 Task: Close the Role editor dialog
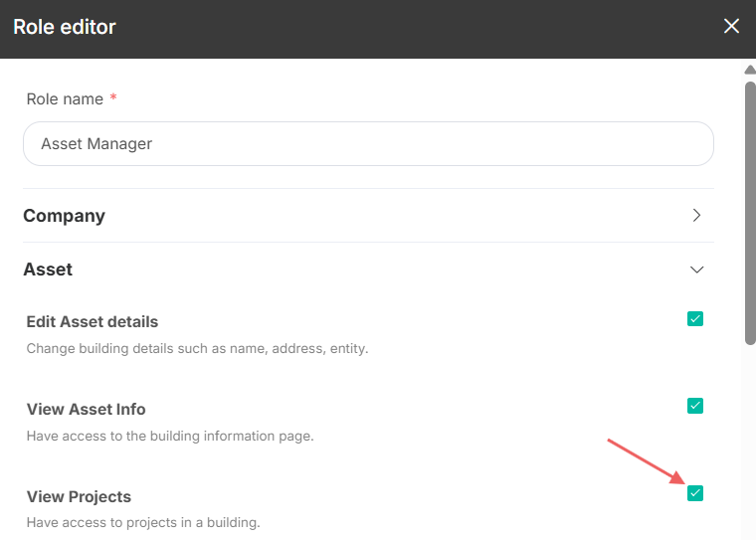731,26
